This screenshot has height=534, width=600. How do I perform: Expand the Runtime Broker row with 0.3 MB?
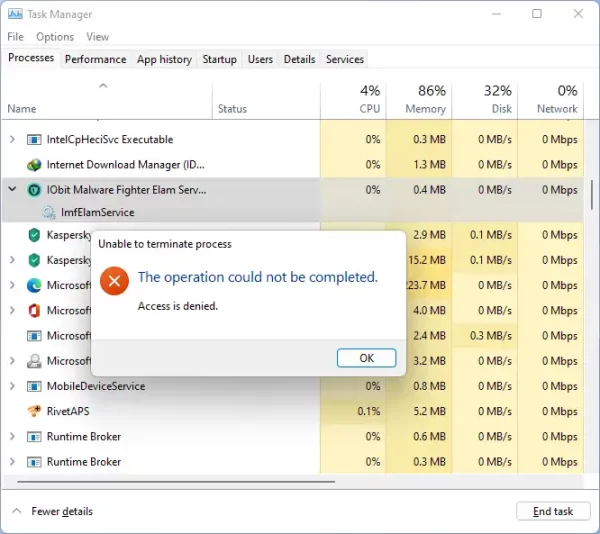click(x=12, y=462)
